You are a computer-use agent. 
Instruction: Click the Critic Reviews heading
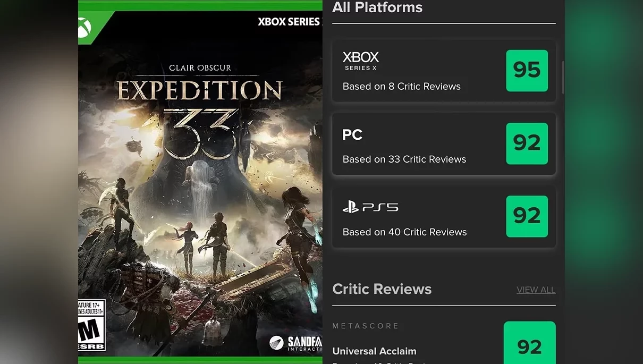[382, 289]
